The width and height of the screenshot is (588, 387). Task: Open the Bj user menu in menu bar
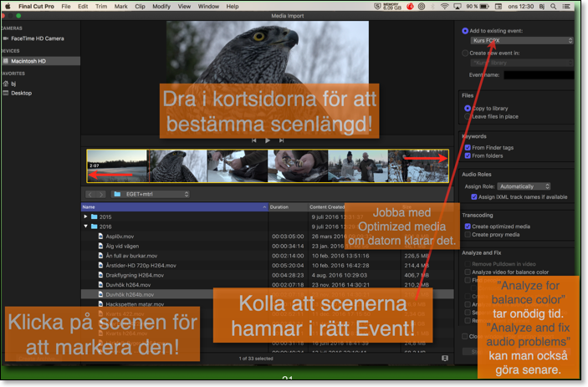tap(541, 7)
